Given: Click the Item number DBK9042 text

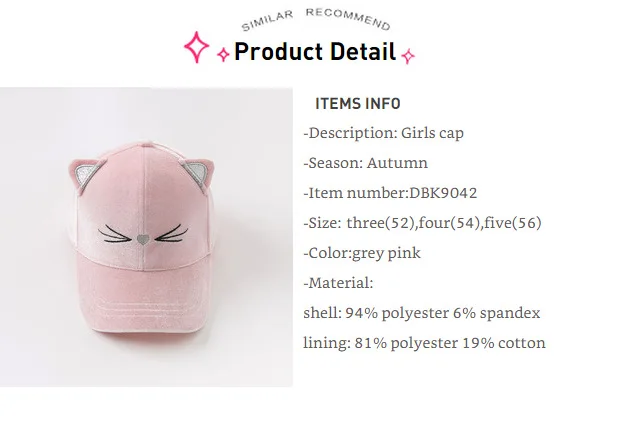Looking at the screenshot, I should click(390, 193).
